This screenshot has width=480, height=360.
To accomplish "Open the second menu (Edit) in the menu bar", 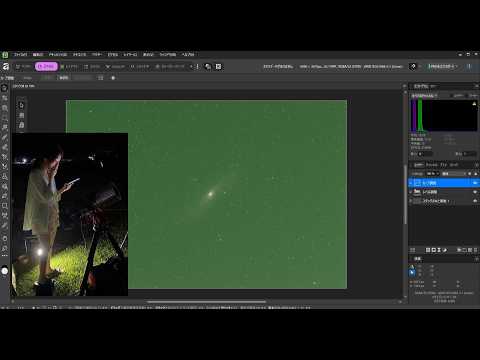I will (38, 54).
